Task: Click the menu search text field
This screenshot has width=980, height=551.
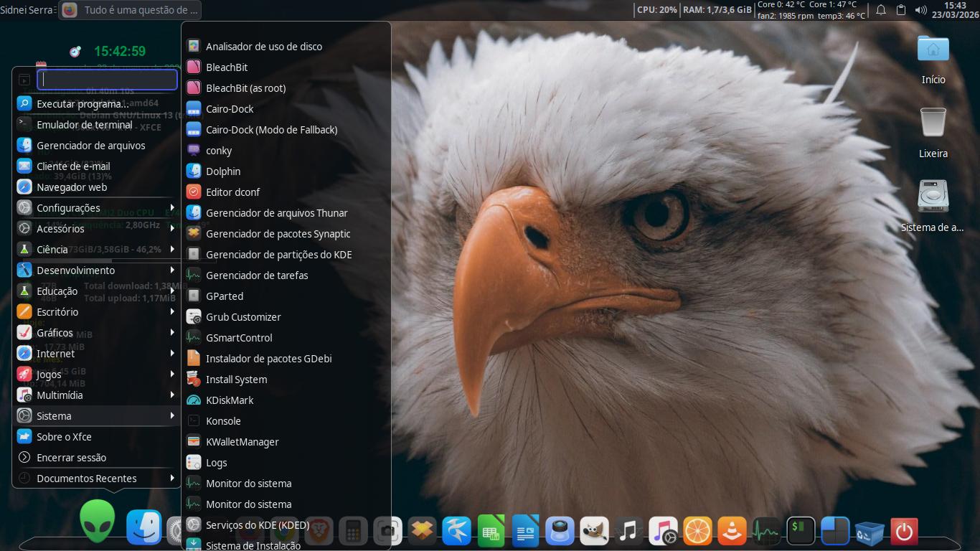Action: click(x=107, y=80)
